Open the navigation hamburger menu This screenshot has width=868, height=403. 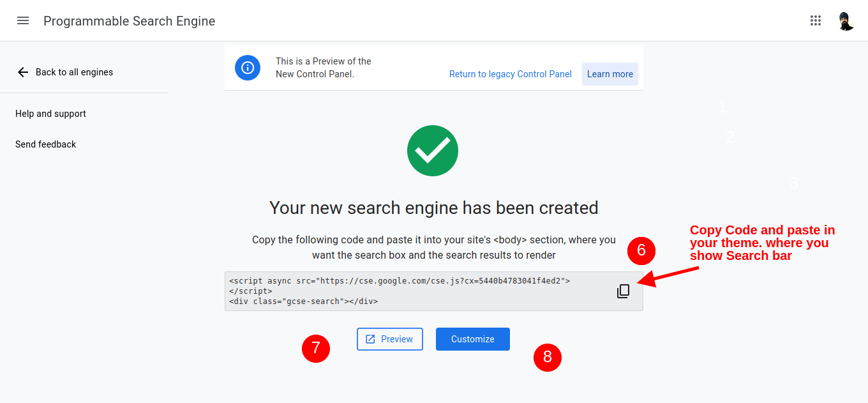pos(23,20)
